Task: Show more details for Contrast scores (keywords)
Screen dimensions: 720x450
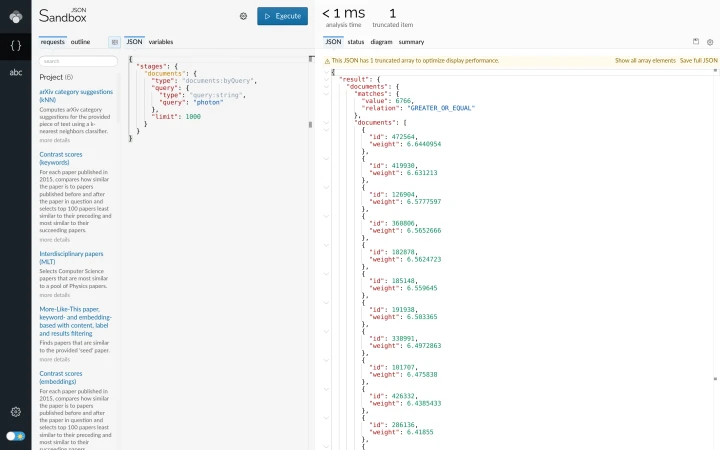Action: click(54, 240)
